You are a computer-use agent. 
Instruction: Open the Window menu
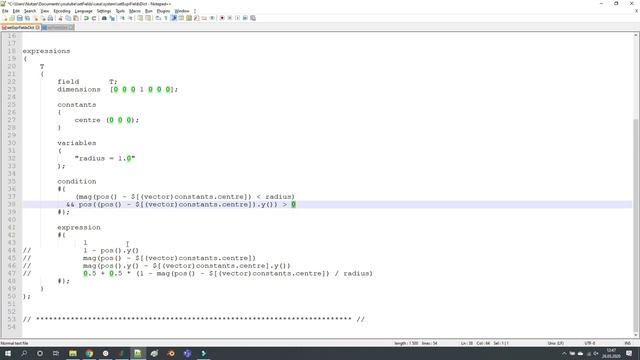coord(182,11)
